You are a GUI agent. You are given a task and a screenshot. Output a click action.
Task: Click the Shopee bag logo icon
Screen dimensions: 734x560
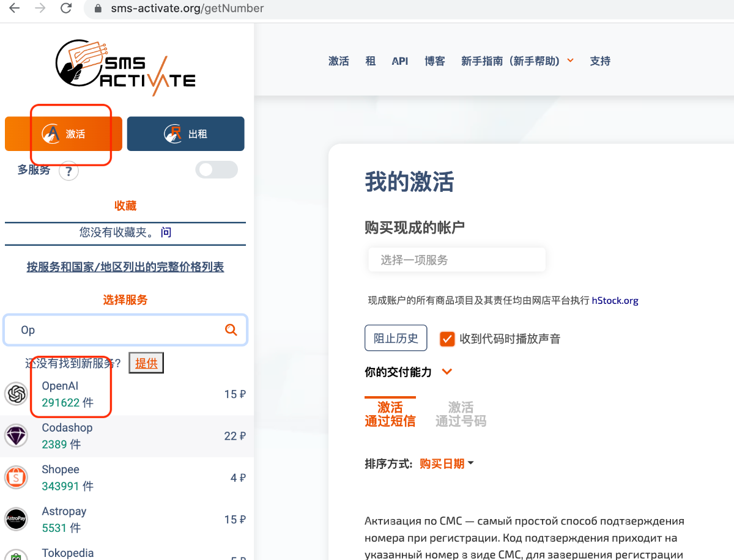[17, 477]
